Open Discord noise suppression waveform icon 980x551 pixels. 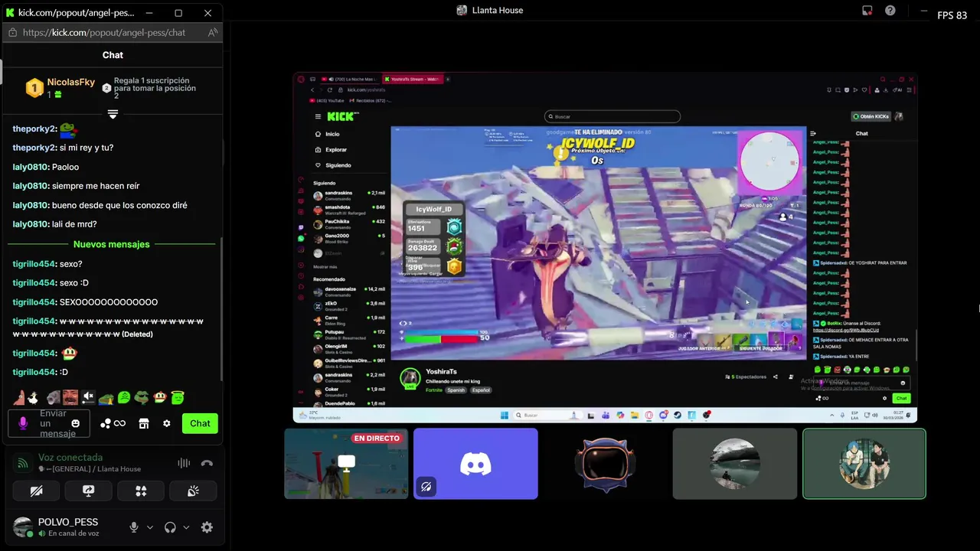pyautogui.click(x=184, y=463)
